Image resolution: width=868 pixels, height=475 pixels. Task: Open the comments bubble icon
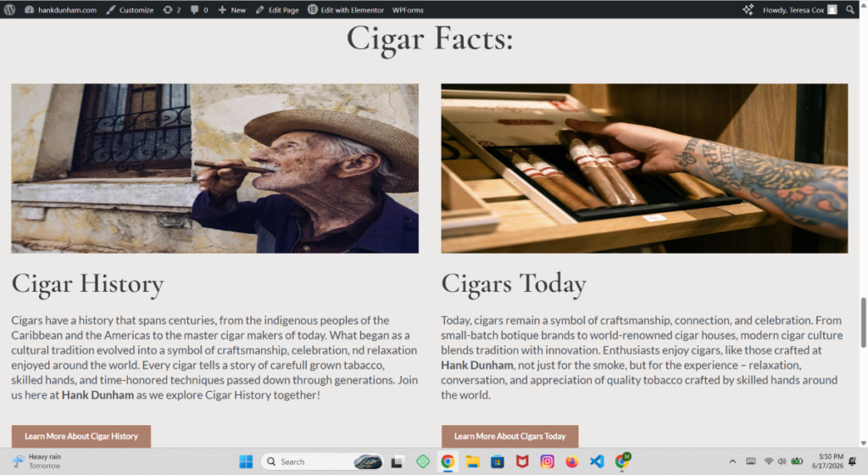click(199, 9)
